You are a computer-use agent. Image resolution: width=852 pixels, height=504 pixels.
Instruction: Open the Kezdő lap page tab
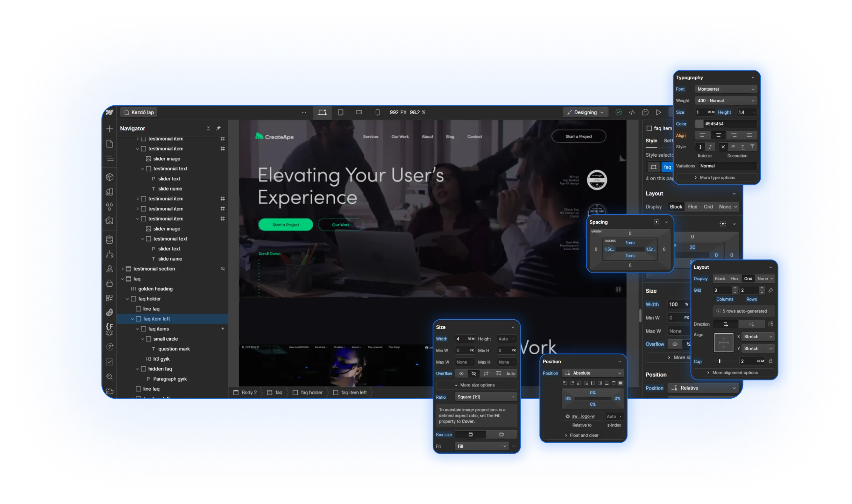click(139, 112)
